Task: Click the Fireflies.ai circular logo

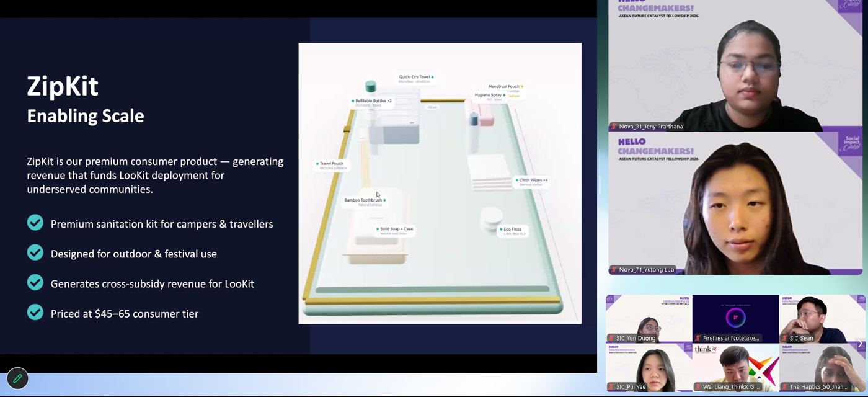Action: click(735, 317)
